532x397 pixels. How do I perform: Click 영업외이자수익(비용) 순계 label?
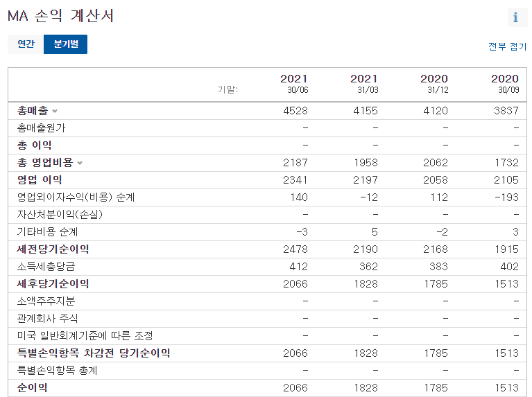[x=76, y=197]
